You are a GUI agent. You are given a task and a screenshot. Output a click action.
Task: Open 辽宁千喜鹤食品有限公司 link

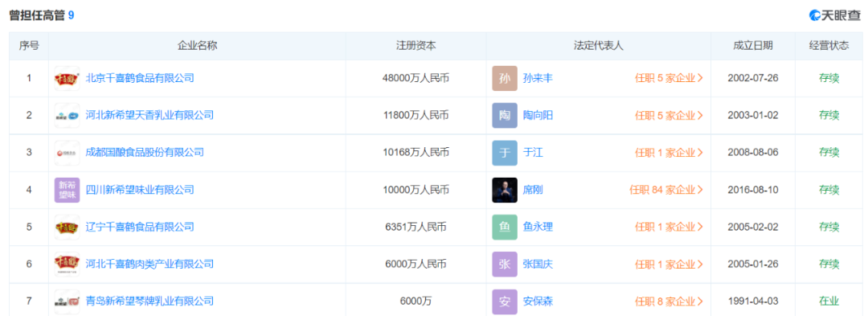(140, 227)
